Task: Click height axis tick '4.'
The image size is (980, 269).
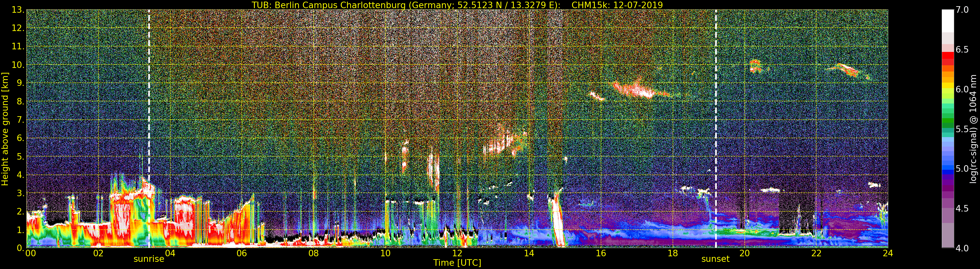Action: click(20, 175)
